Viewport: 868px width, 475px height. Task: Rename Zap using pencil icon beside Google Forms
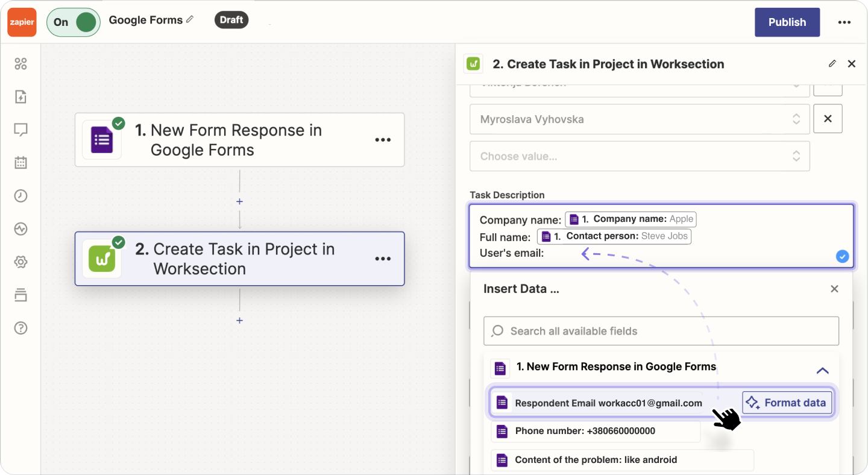pos(190,19)
